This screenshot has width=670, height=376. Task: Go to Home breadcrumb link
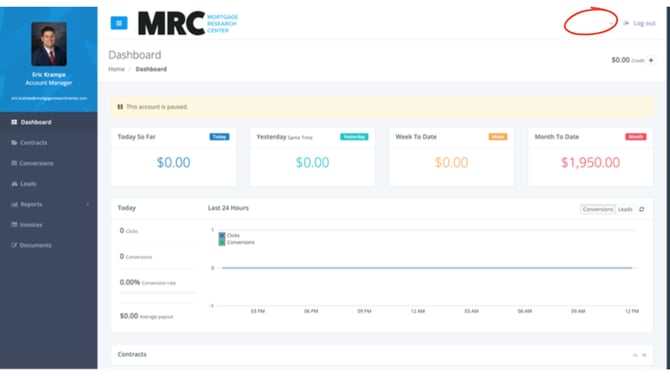116,69
